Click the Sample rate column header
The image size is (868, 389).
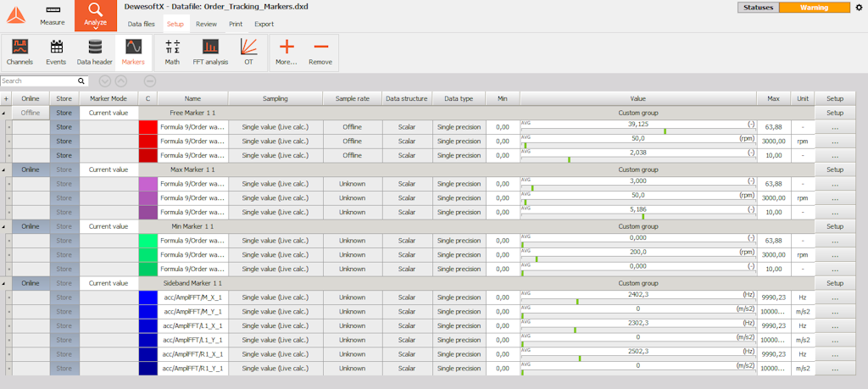click(x=352, y=98)
